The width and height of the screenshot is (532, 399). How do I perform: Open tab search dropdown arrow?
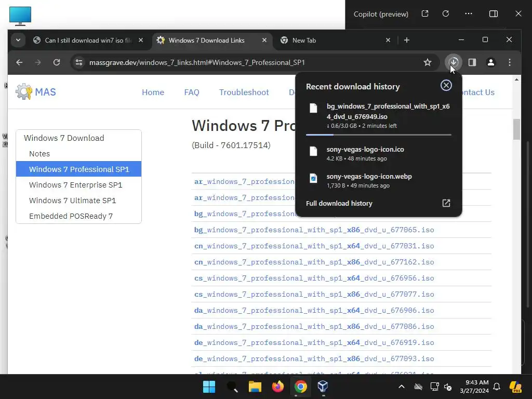coord(18,40)
